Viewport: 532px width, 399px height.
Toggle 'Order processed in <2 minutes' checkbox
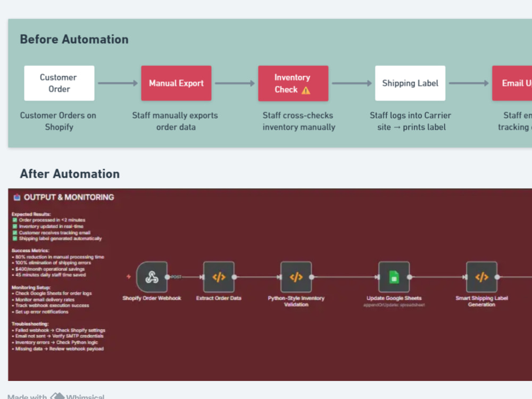pyautogui.click(x=15, y=220)
